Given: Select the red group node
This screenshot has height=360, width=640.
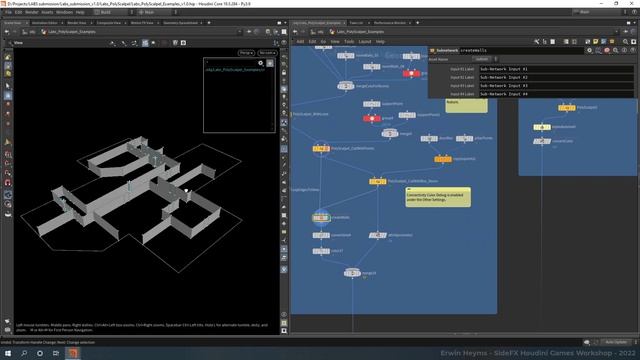Looking at the screenshot, I should [372, 118].
